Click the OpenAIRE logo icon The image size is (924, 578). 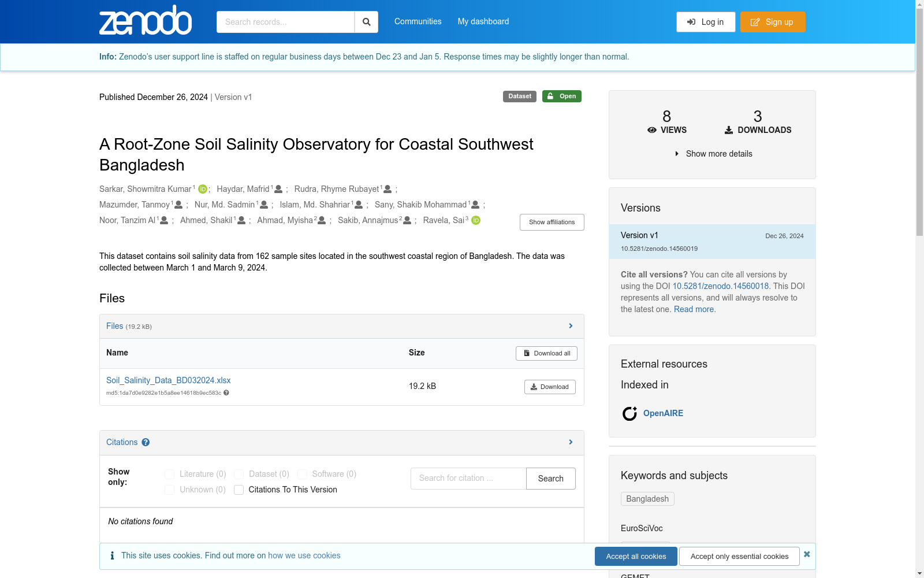(x=629, y=413)
